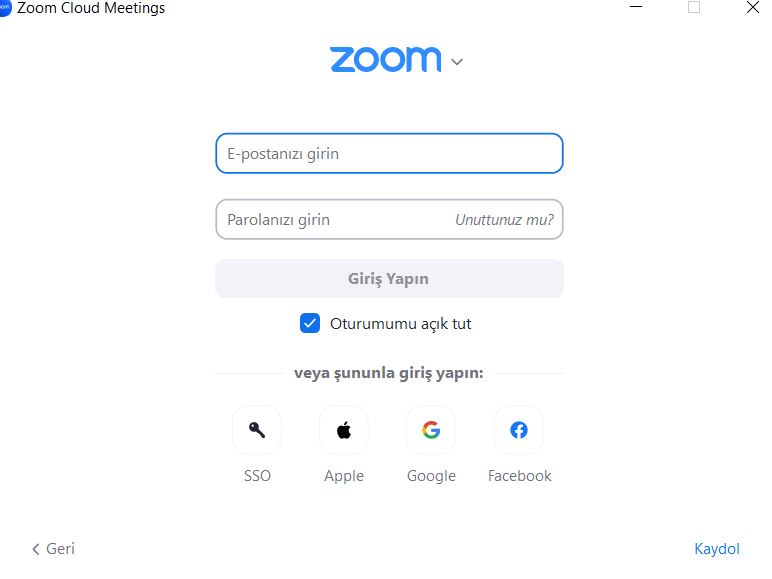Viewport: 772px width, 579px height.
Task: Click the Zoom app icon in title bar
Action: (4, 7)
